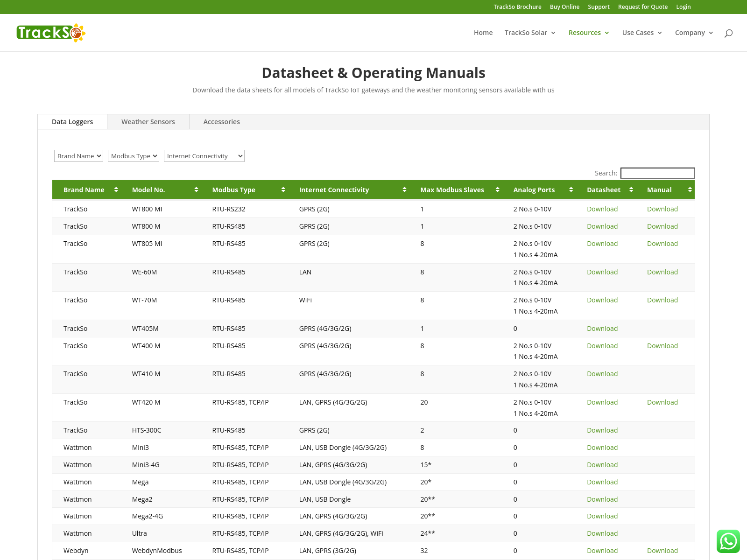Download the Wattmon Mini3 datasheet
This screenshot has width=747, height=560.
[602, 448]
